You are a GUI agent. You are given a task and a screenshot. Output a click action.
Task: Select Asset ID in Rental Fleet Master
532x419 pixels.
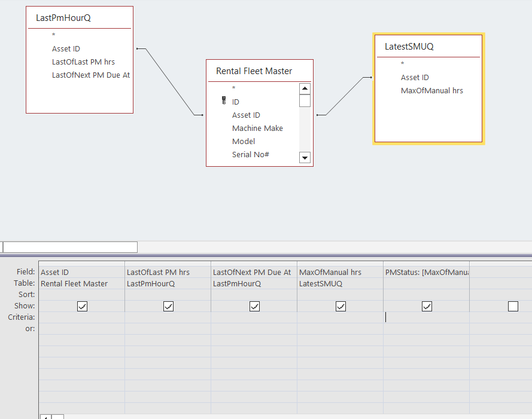tap(246, 115)
